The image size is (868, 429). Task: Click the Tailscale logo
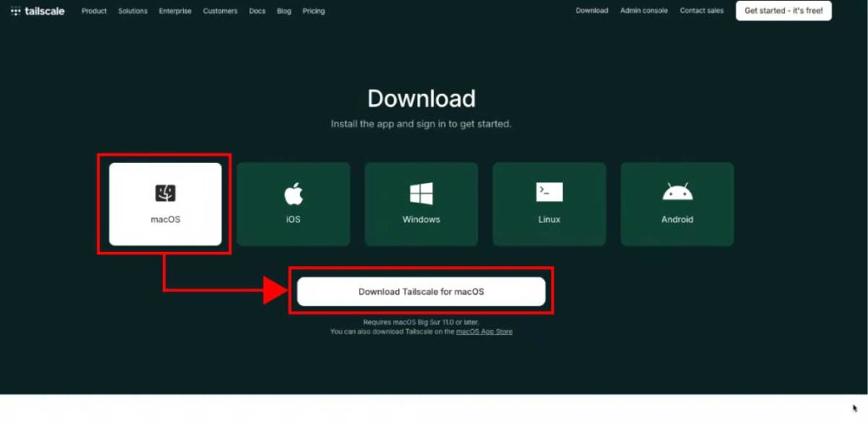pos(37,11)
